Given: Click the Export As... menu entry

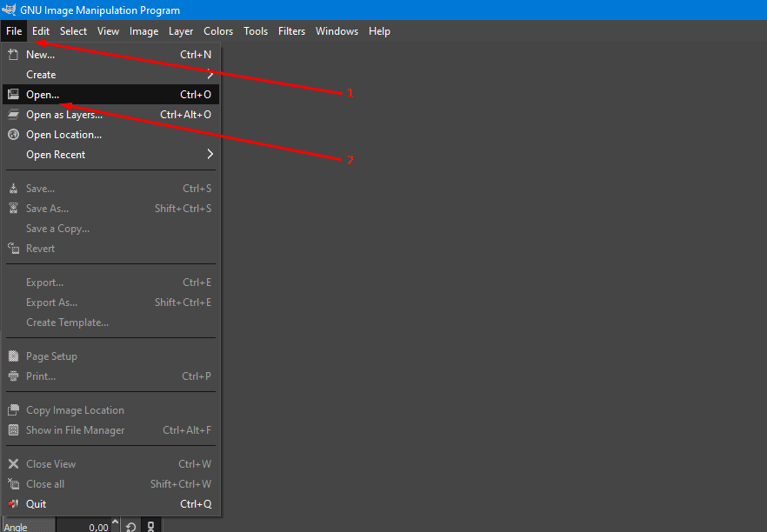Looking at the screenshot, I should (x=110, y=303).
